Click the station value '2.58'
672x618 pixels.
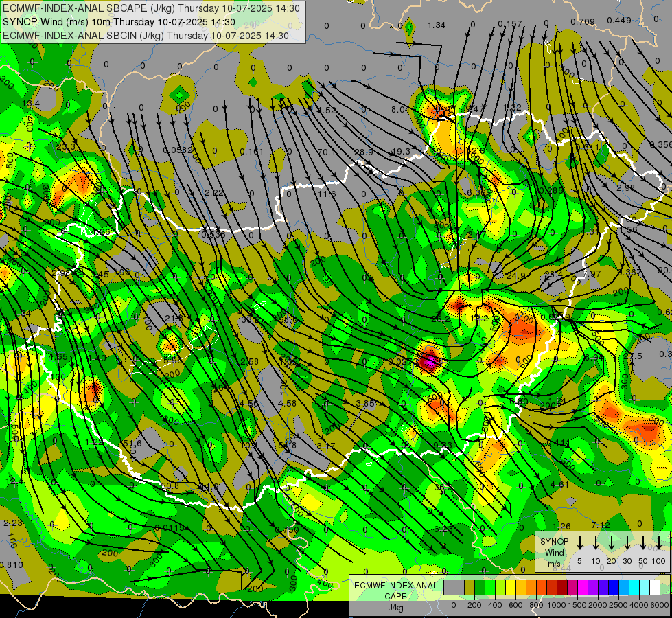click(249, 362)
